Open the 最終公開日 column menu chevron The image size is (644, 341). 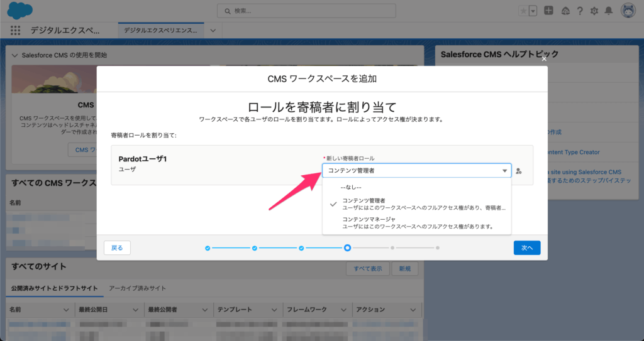(x=136, y=310)
